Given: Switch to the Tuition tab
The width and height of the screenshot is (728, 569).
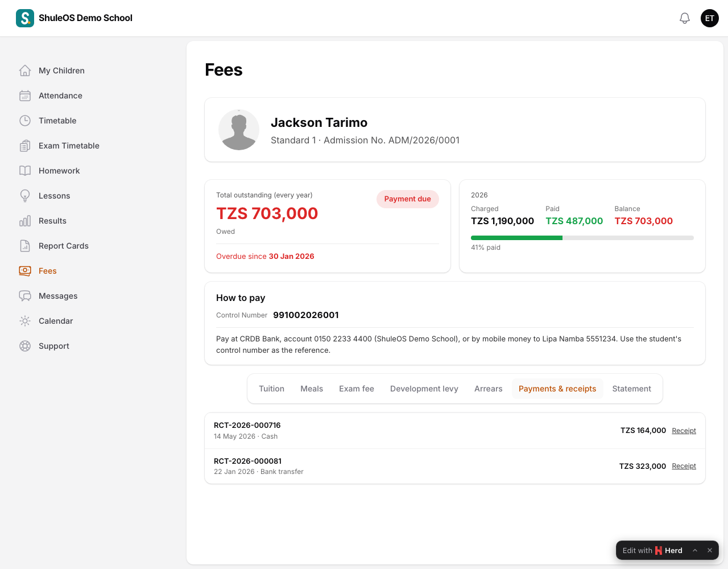Looking at the screenshot, I should 271,389.
